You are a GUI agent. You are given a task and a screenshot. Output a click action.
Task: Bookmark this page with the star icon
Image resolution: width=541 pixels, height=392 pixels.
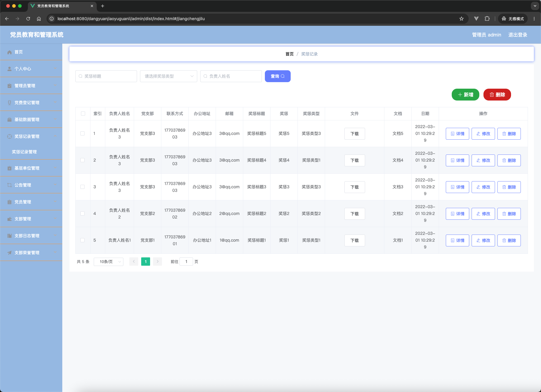(x=462, y=19)
